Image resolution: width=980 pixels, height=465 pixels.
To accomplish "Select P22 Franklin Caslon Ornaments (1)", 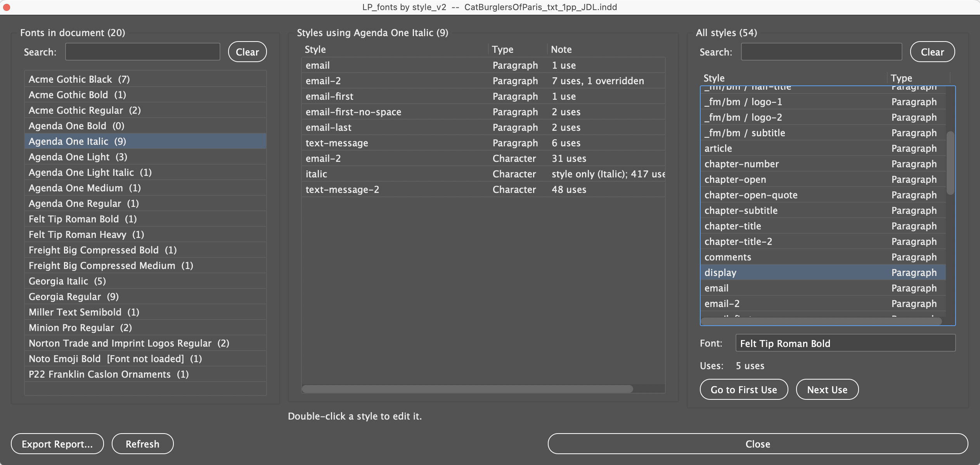I will tap(145, 374).
